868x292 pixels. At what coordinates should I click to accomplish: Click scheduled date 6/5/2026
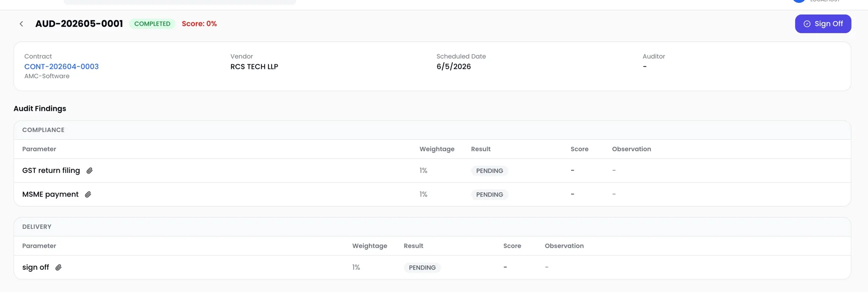tap(454, 66)
